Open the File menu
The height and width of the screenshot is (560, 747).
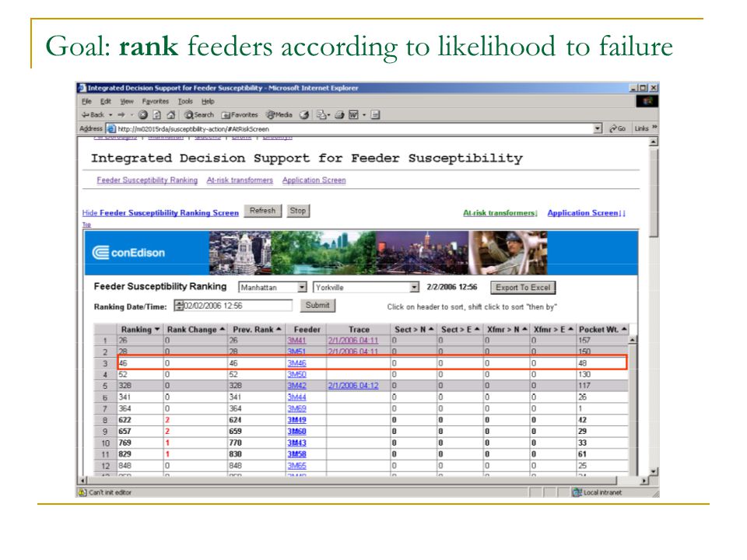(x=86, y=101)
